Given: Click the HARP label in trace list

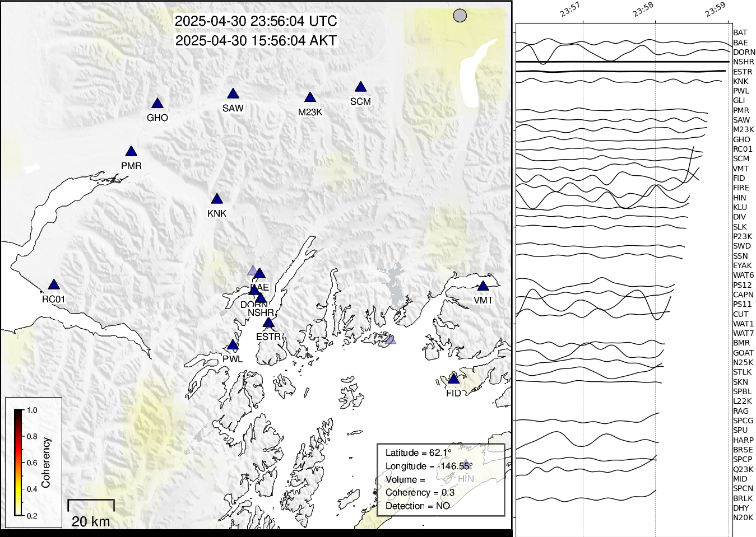Looking at the screenshot, I should 744,441.
